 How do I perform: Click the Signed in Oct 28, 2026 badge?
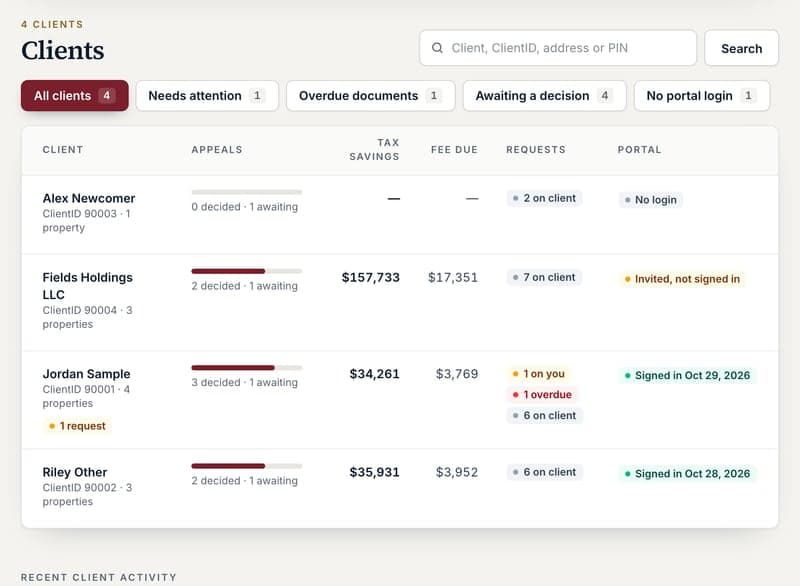[x=687, y=474]
